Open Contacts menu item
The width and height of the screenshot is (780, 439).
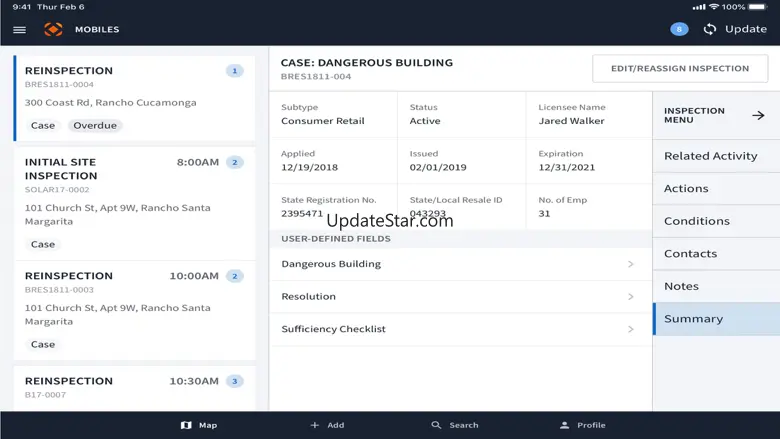(x=716, y=254)
